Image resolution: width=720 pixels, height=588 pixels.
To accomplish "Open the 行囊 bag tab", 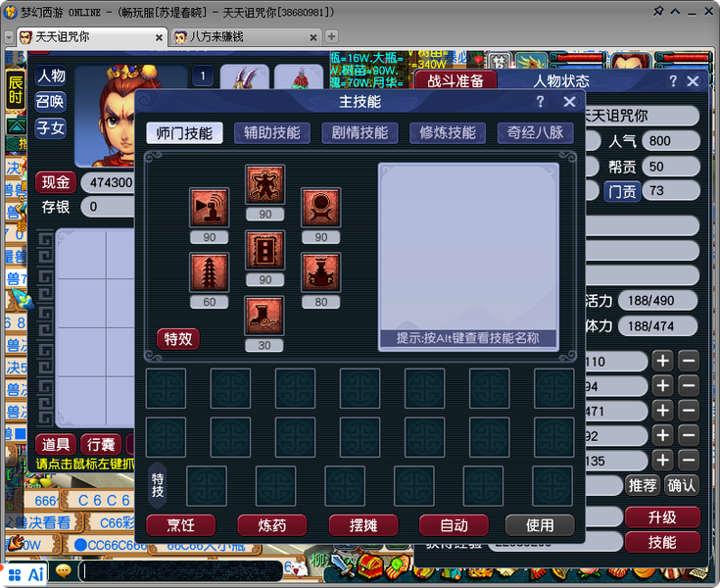I will click(101, 445).
